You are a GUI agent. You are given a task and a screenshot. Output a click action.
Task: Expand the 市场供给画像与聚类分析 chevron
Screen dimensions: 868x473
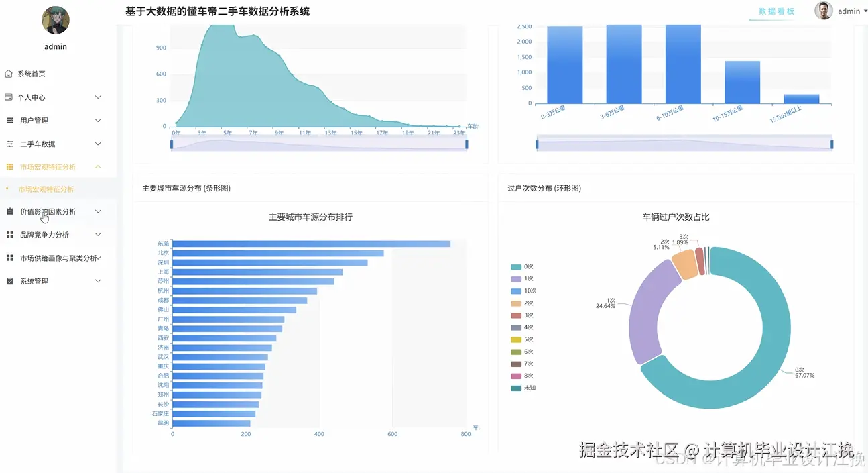(x=99, y=258)
